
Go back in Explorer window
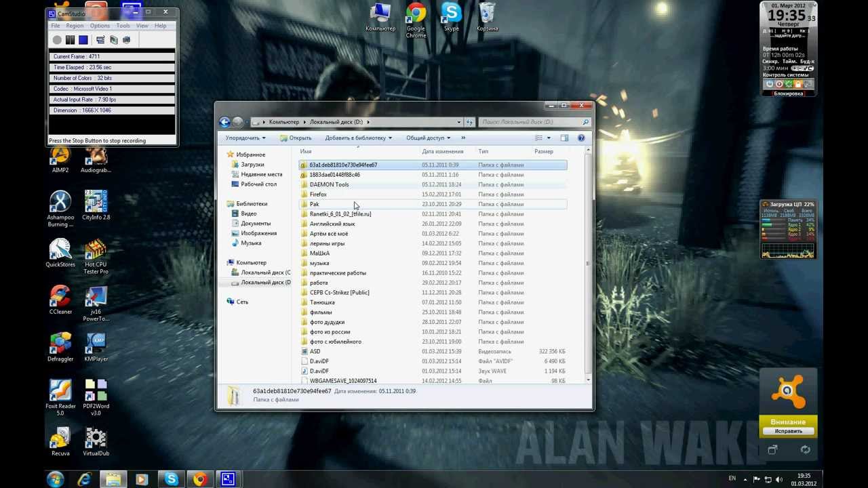coord(225,122)
